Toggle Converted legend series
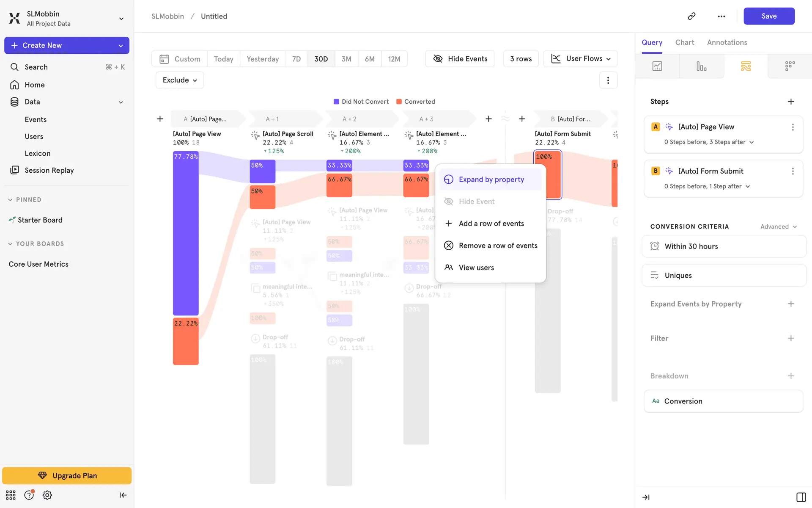 415,102
